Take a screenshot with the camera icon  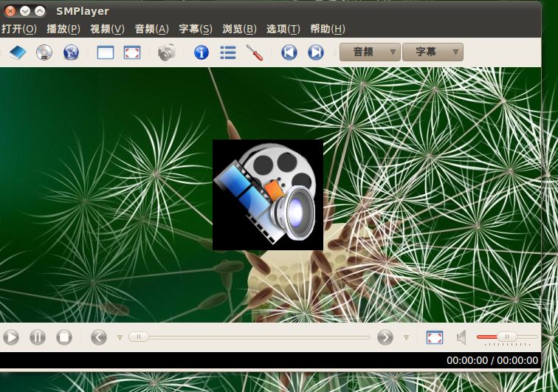click(x=167, y=52)
